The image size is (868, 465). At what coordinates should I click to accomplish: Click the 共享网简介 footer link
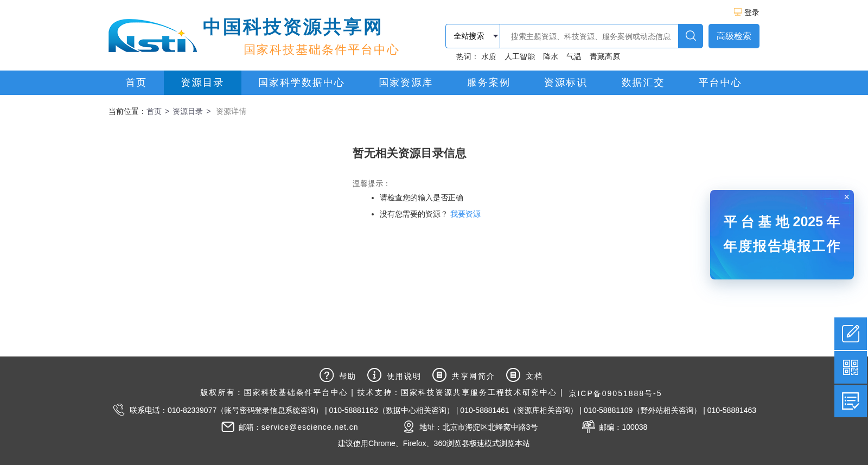(x=473, y=376)
